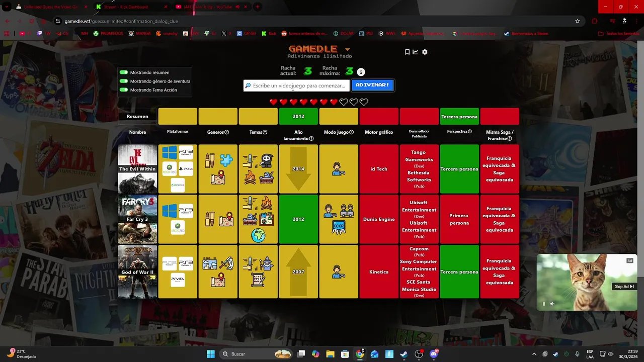Screen dimensions: 644x362
Task: Open Steam from the taskbar
Action: [x=404, y=354]
